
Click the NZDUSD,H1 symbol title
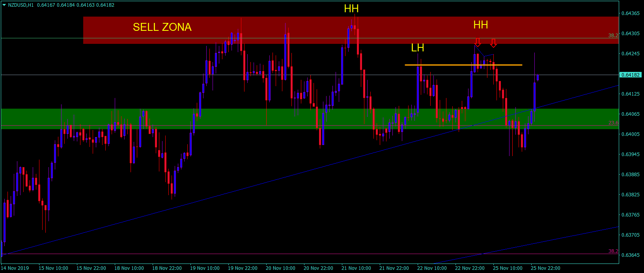pos(21,5)
